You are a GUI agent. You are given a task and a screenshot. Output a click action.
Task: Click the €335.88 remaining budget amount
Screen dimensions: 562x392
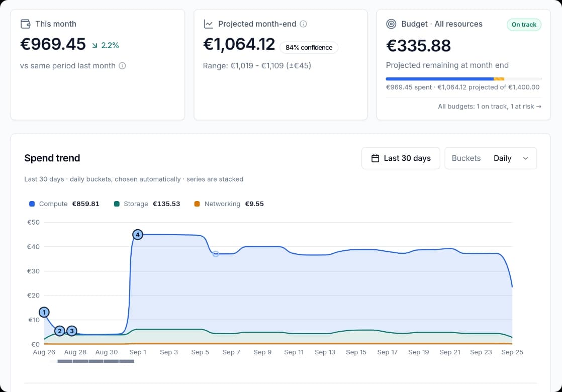point(418,46)
